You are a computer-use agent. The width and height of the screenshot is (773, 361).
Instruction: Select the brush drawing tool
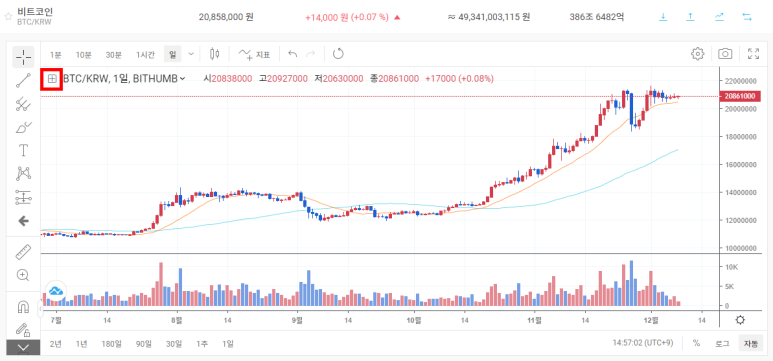tap(23, 128)
